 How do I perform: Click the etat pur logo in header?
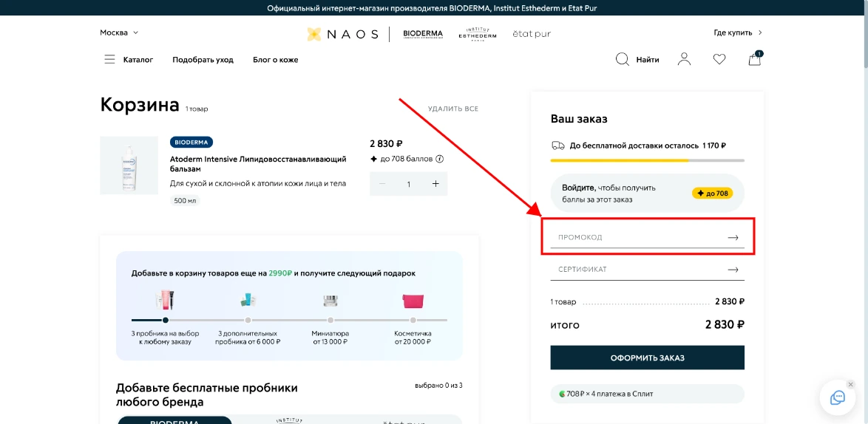click(x=532, y=34)
